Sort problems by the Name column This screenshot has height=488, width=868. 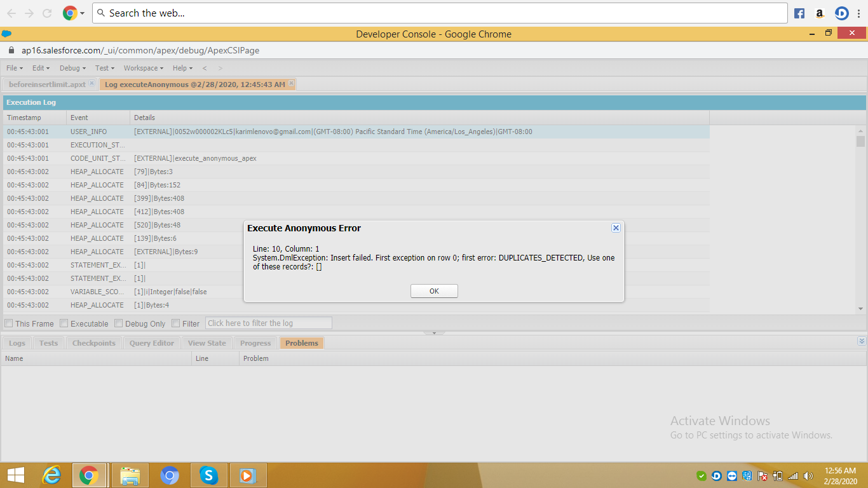tap(97, 358)
